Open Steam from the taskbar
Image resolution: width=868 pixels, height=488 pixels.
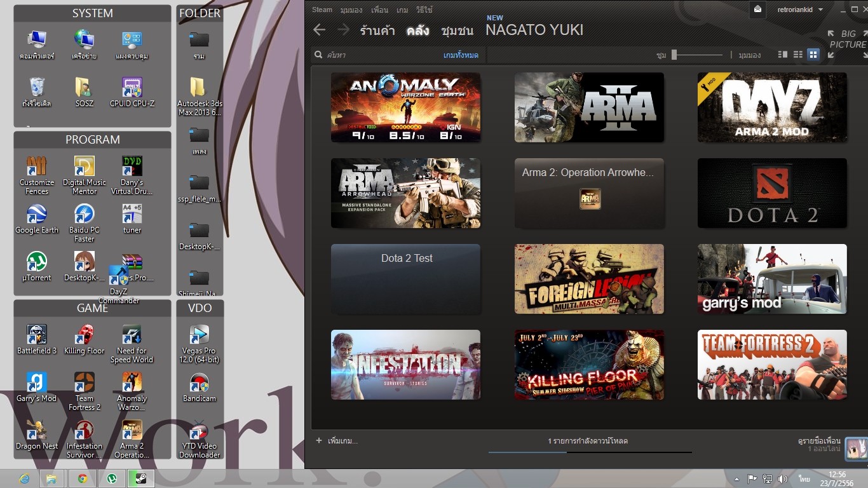tap(140, 478)
